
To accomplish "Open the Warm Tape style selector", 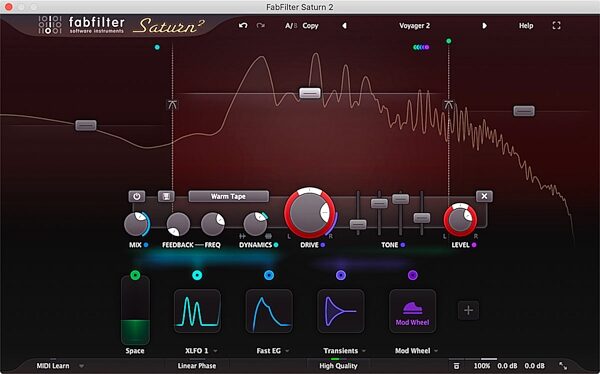I will pos(228,196).
